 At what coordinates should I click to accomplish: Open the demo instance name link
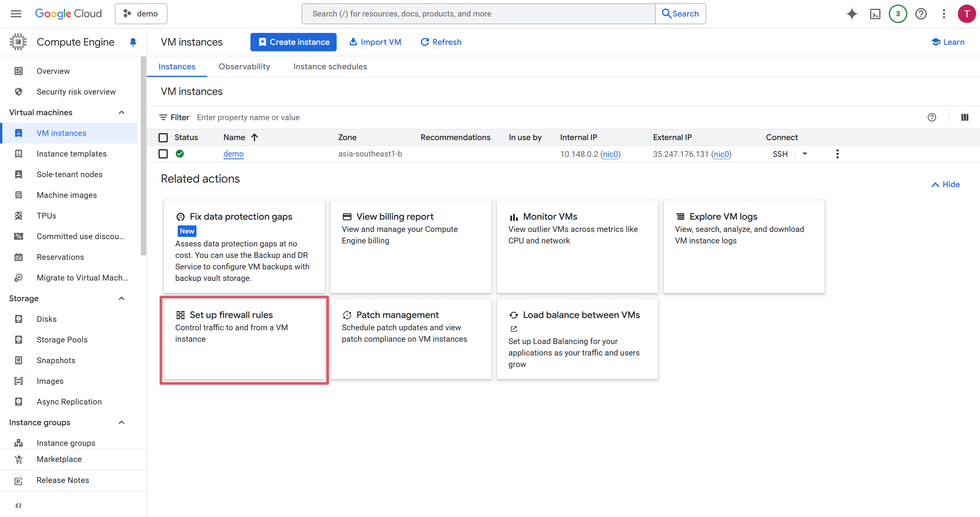[x=233, y=154]
